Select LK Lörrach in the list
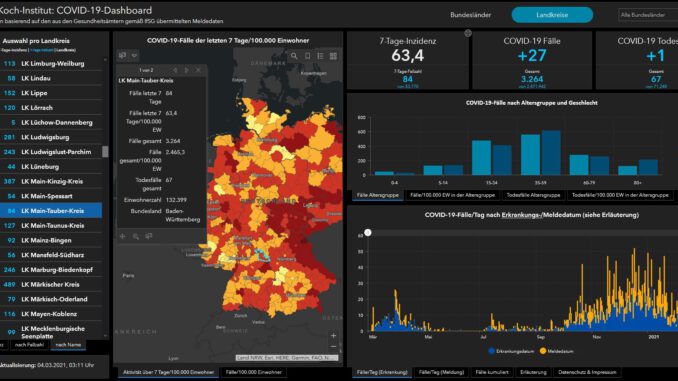Viewport: 678px width, 381px height. point(51,108)
